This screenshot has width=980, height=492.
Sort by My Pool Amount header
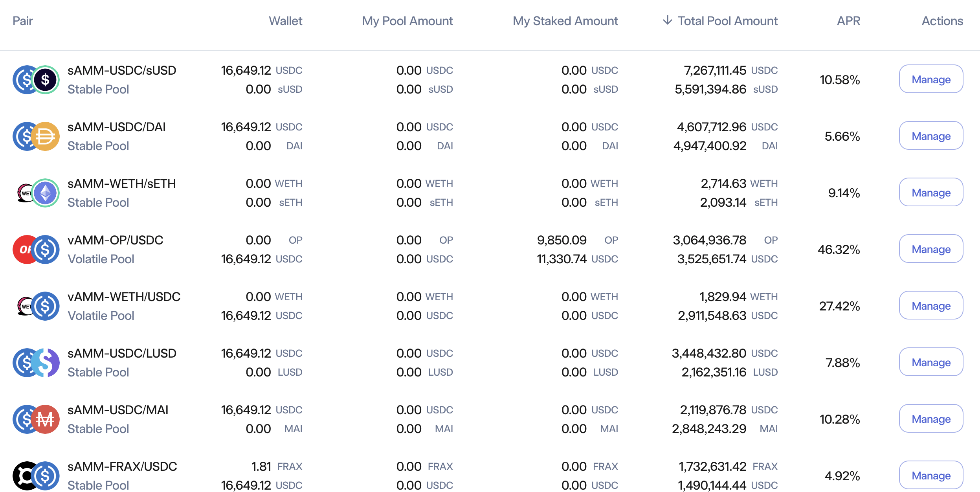(407, 21)
